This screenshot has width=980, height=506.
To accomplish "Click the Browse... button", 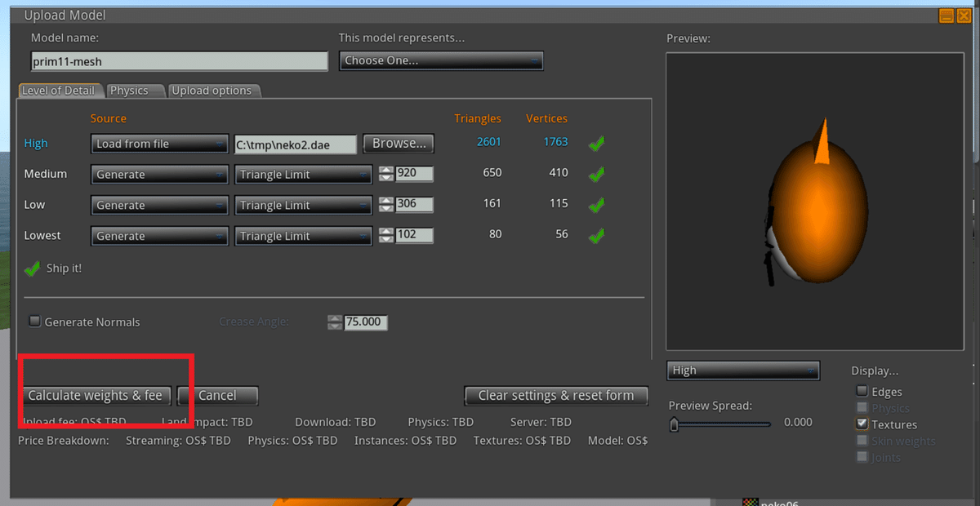I will pos(399,144).
